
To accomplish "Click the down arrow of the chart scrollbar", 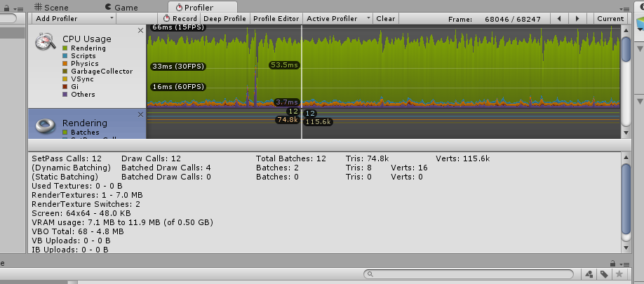I will [626, 133].
